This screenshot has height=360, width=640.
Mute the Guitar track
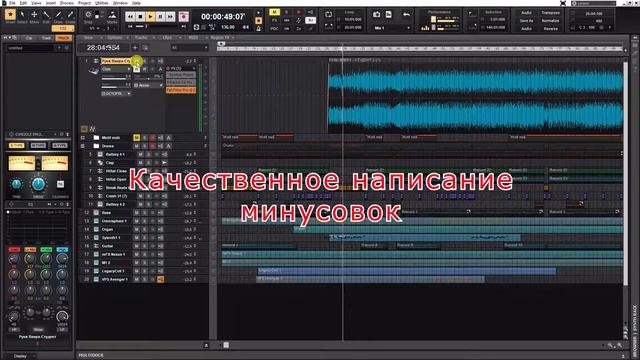[x=136, y=246]
